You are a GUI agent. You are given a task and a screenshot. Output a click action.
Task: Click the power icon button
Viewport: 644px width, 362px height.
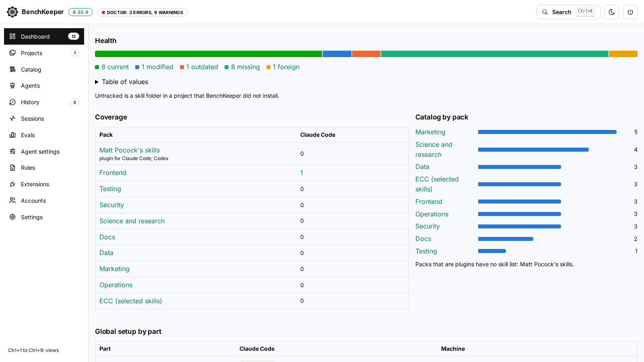(630, 12)
